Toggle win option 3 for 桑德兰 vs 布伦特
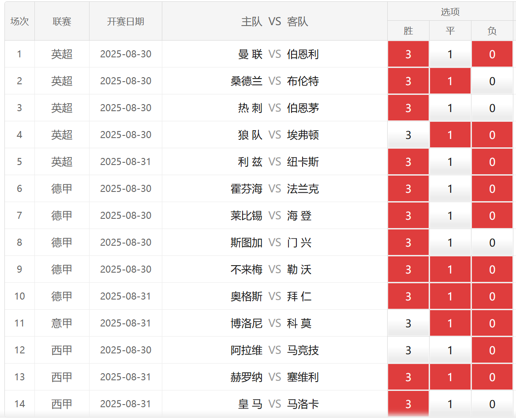The width and height of the screenshot is (516, 420). coord(408,81)
